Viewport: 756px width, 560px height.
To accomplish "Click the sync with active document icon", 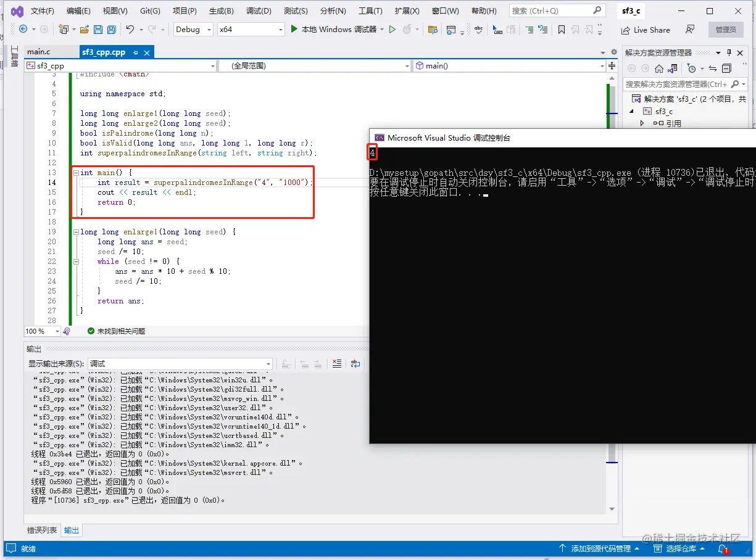I will pyautogui.click(x=713, y=68).
